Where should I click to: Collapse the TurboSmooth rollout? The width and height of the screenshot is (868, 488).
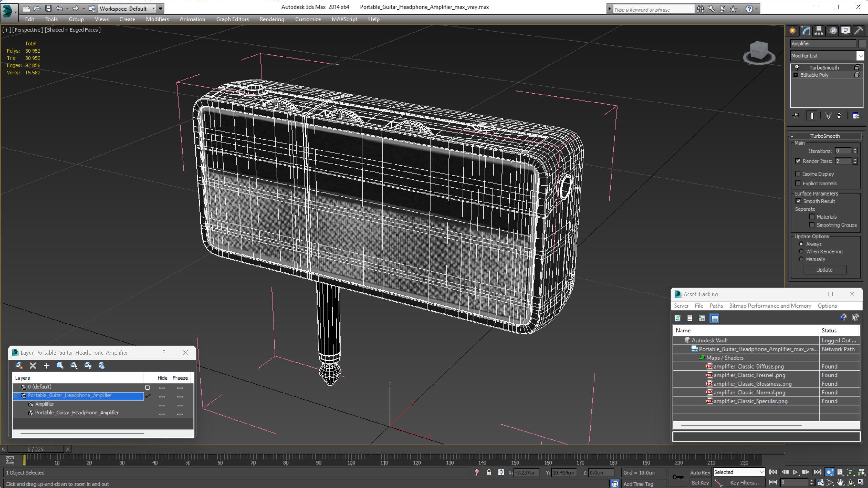coord(825,136)
